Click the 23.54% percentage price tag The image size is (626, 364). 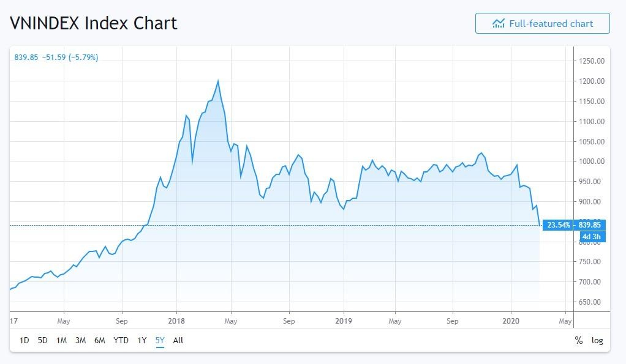coord(559,225)
